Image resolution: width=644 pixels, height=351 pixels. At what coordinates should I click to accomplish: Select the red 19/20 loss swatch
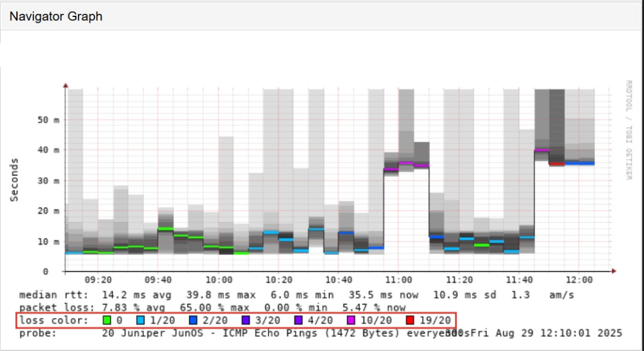coord(411,321)
